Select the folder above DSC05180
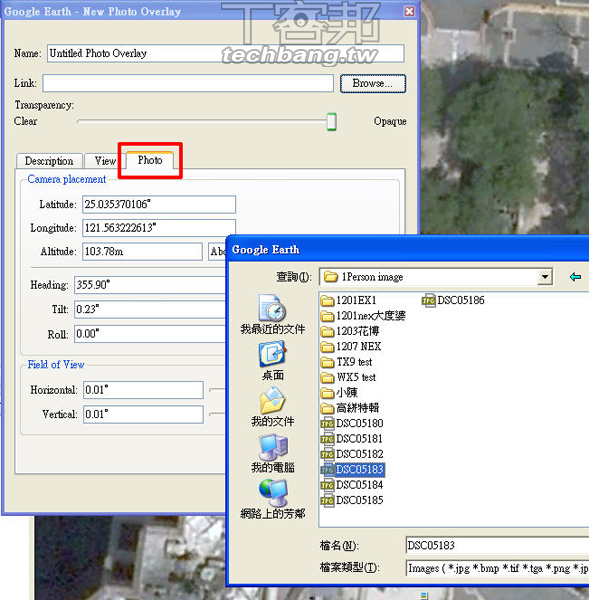The width and height of the screenshot is (589, 600). coord(350,408)
